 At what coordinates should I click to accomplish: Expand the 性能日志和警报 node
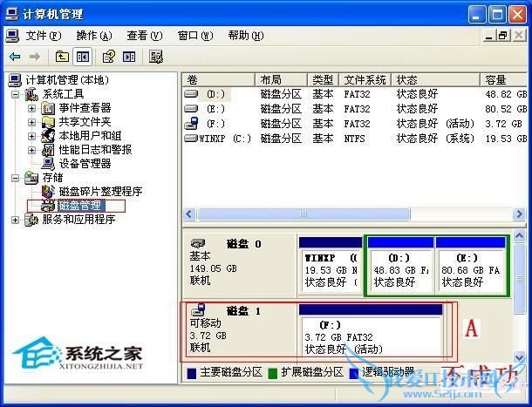point(32,150)
